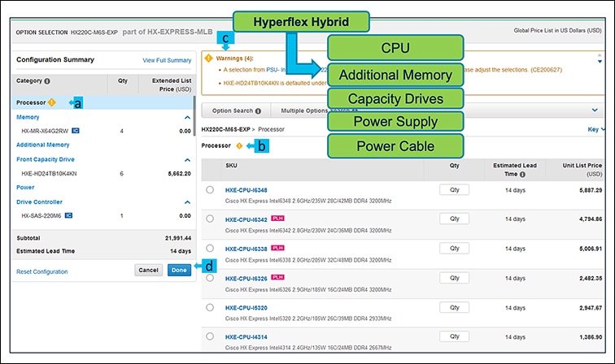Click the IC badge next to HX-SAS-220M6

coord(68,215)
